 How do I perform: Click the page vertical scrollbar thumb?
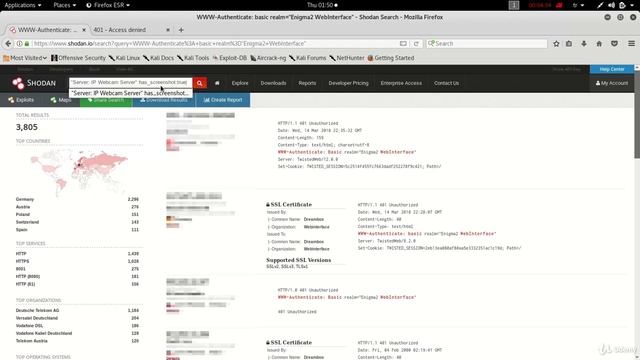pyautogui.click(x=637, y=114)
